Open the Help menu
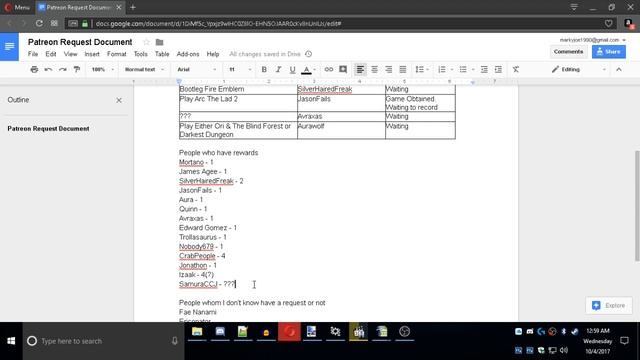 (x=213, y=54)
